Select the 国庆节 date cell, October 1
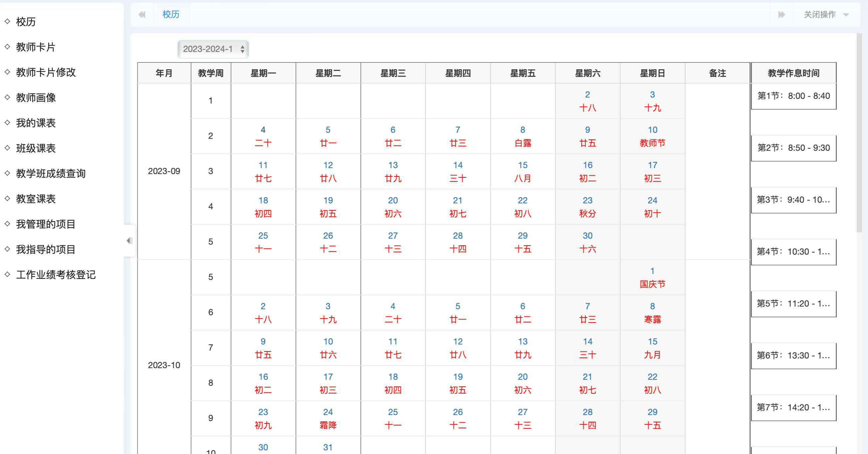The width and height of the screenshot is (868, 454). point(652,277)
